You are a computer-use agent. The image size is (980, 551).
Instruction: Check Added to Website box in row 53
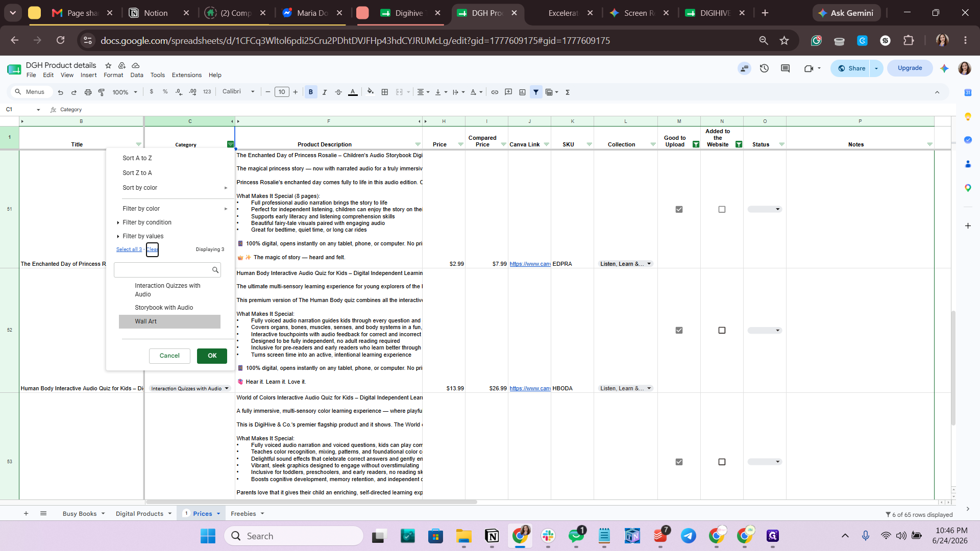[x=722, y=462]
